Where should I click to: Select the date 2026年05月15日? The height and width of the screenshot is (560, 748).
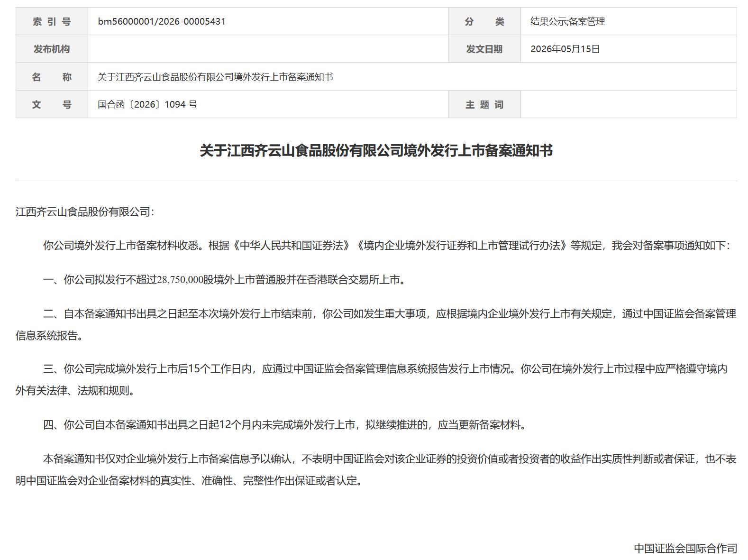click(565, 49)
